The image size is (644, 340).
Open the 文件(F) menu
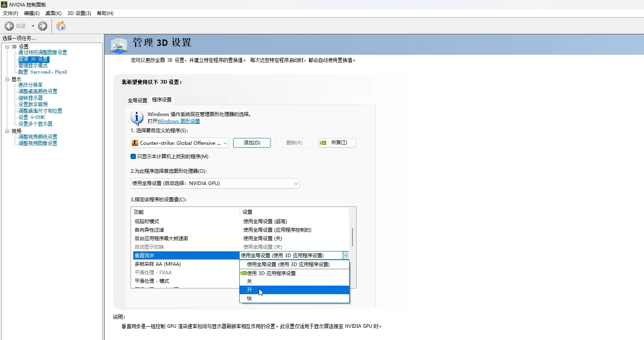point(11,13)
